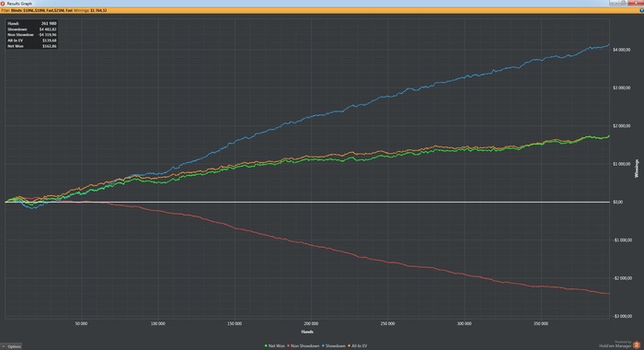This screenshot has height=350, width=644.
Task: Click the round arrow icon on filter bar
Action: (x=641, y=10)
